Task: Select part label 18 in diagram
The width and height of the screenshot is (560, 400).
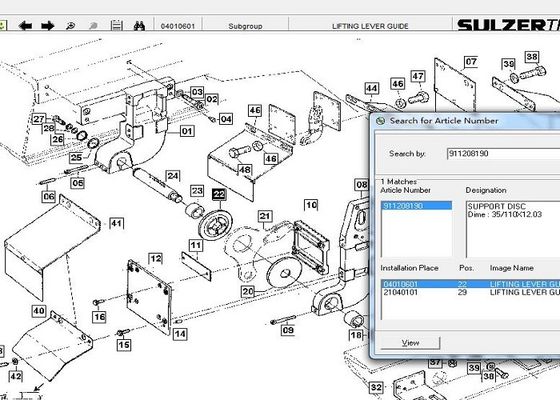Action: [356, 335]
